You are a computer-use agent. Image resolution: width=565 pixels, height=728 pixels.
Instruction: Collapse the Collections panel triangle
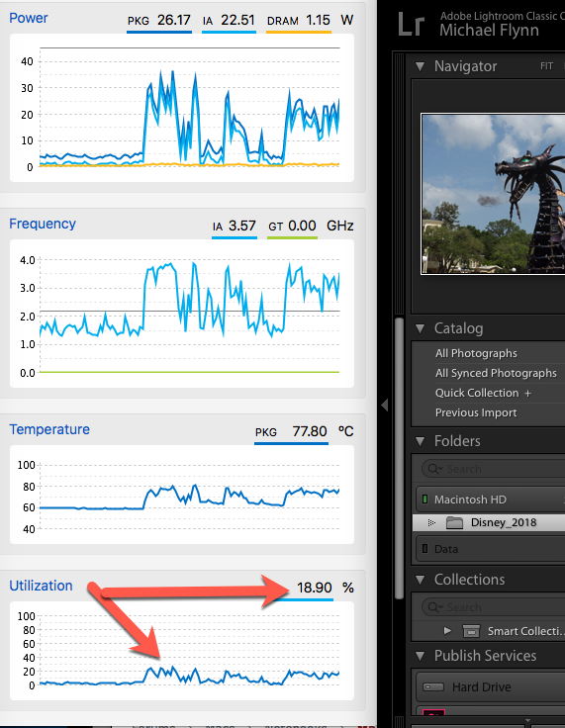(x=420, y=580)
